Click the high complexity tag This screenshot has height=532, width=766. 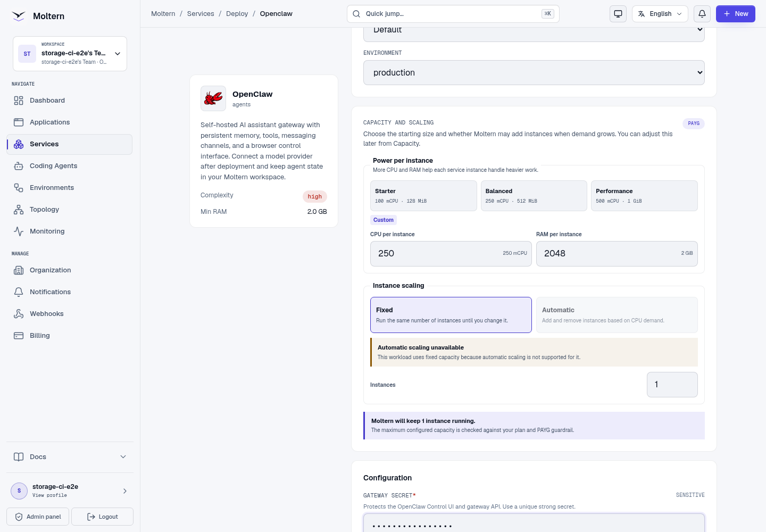315,196
